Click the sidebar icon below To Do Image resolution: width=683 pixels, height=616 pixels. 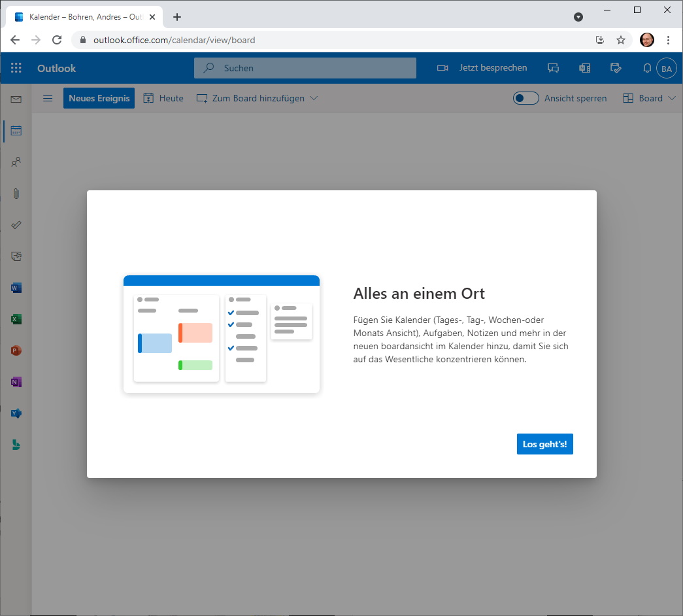[x=16, y=256]
